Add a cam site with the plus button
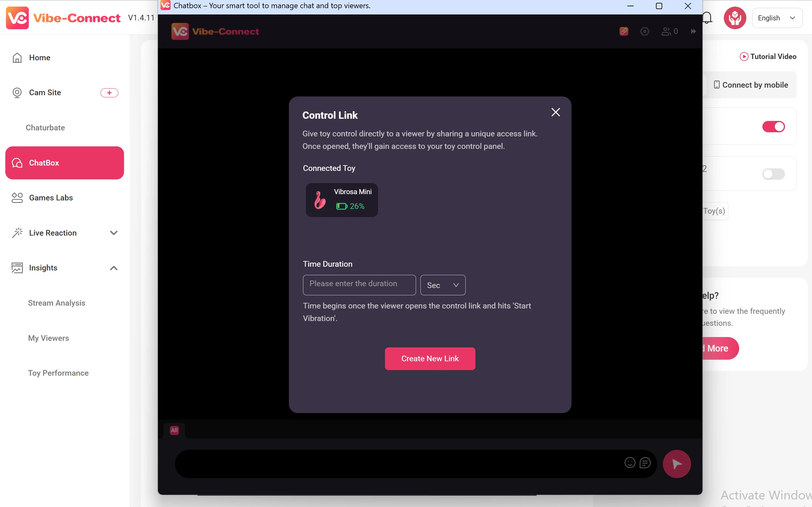 point(109,93)
